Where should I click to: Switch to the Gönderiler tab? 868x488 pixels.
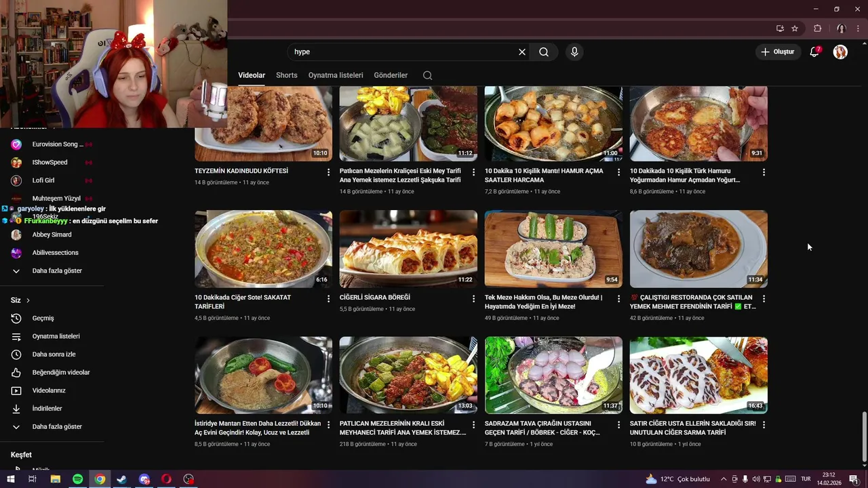(x=391, y=75)
